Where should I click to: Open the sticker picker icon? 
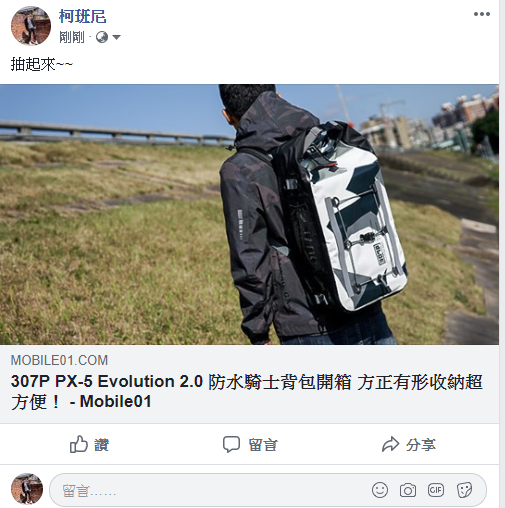[464, 490]
